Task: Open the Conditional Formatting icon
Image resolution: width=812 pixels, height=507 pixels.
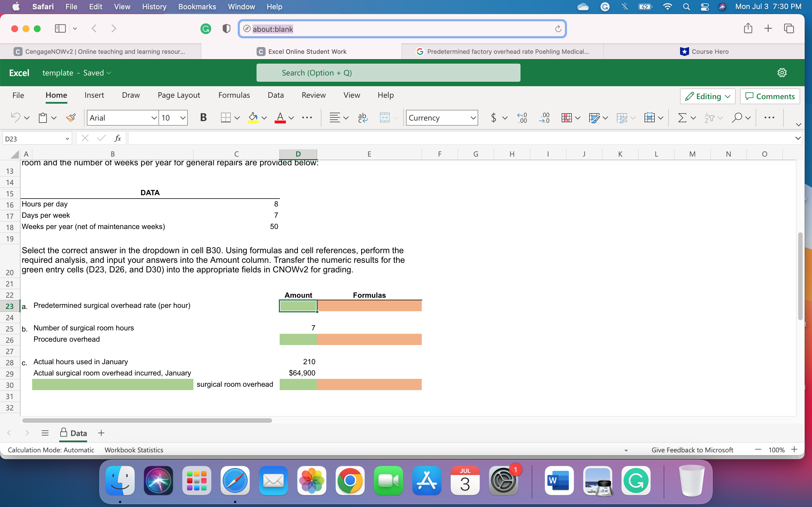Action: pyautogui.click(x=566, y=118)
